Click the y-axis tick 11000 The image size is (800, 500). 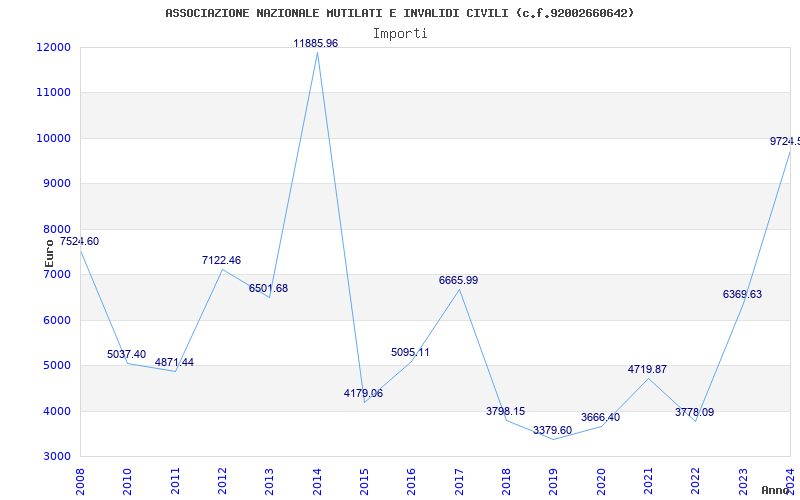click(54, 92)
